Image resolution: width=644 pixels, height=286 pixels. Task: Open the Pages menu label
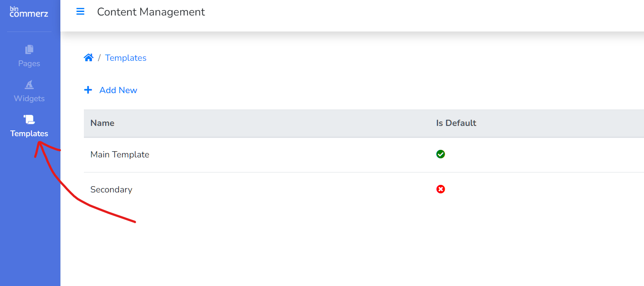[x=29, y=63]
